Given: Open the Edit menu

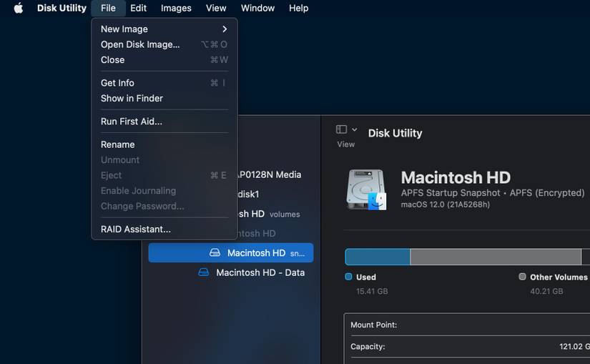Looking at the screenshot, I should tap(138, 8).
